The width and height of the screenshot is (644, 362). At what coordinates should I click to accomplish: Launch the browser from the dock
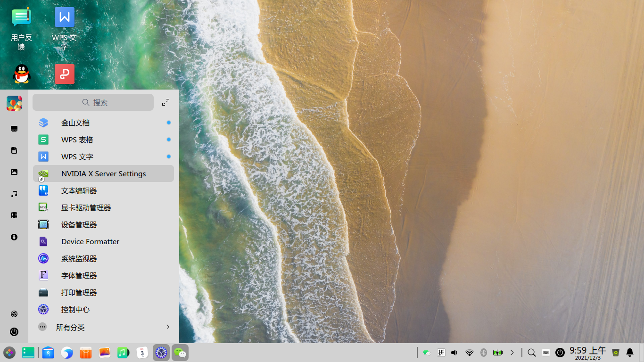click(x=67, y=353)
